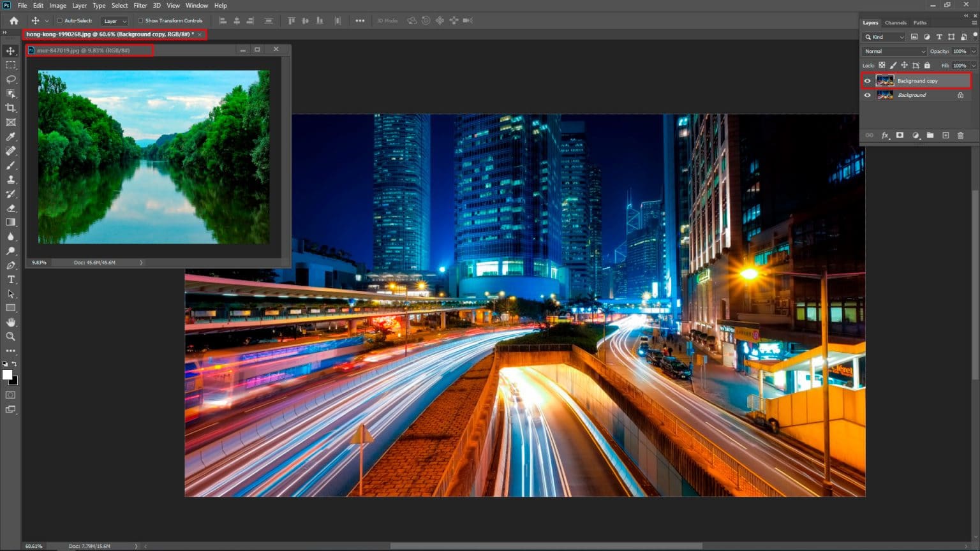Delete layer using the trash icon
Screen dimensions: 980x551
pos(960,135)
